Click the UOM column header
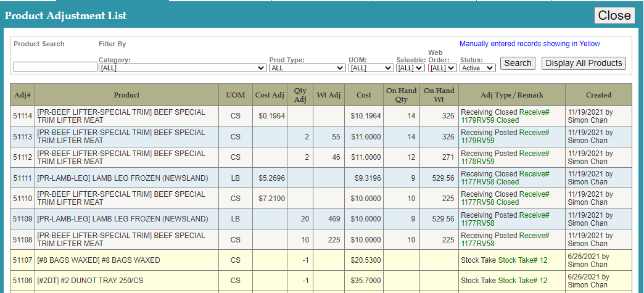The image size is (644, 293). pyautogui.click(x=236, y=95)
